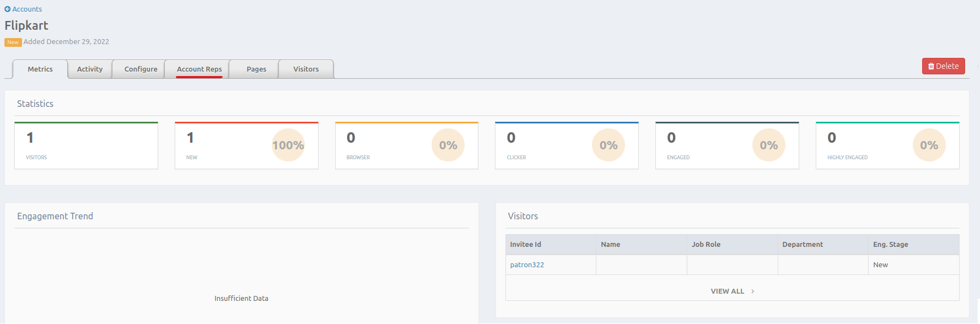Click the New account badge
The height and width of the screenshot is (324, 980).
[x=13, y=42]
